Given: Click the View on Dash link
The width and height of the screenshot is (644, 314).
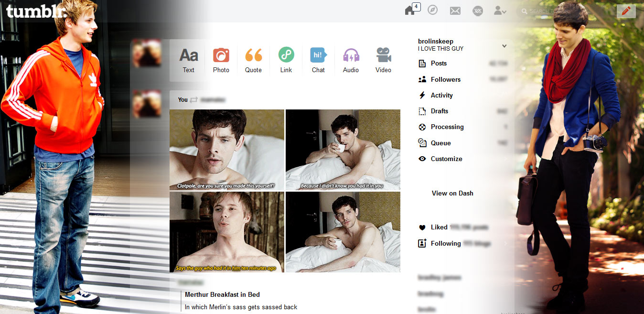Looking at the screenshot, I should [452, 193].
